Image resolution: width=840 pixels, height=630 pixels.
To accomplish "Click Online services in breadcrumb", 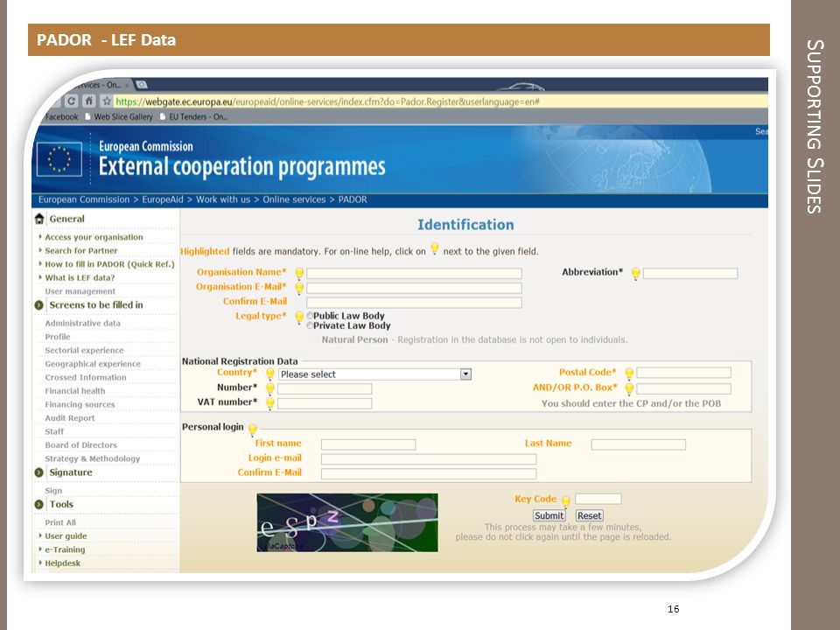I will coord(294,199).
